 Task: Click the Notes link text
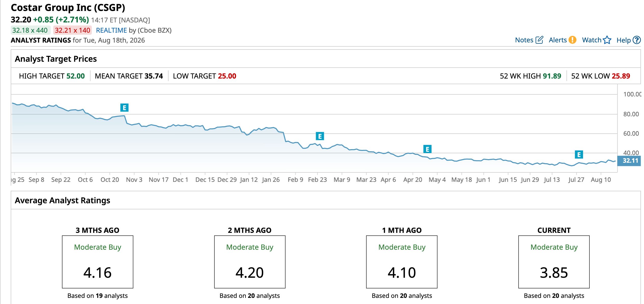[524, 40]
